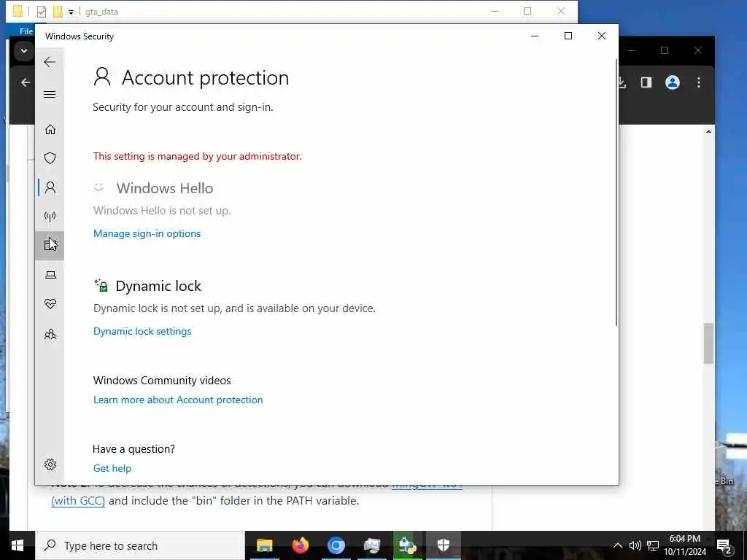Click the Get help link
Image resolution: width=747 pixels, height=560 pixels.
click(112, 469)
